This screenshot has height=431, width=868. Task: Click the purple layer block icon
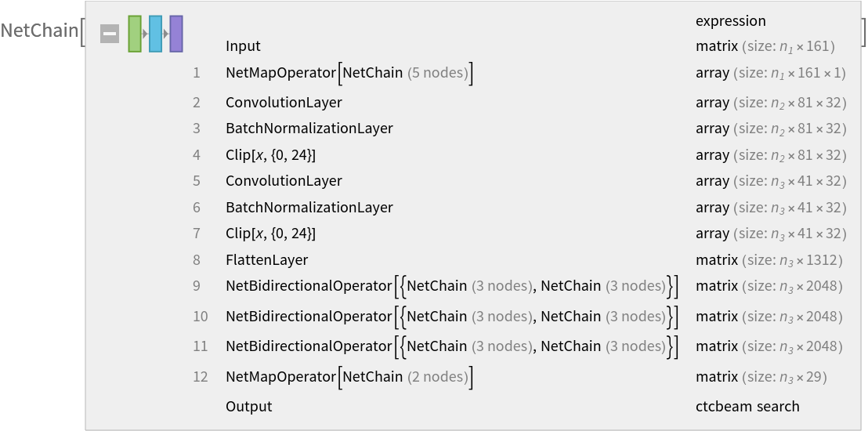pos(176,34)
